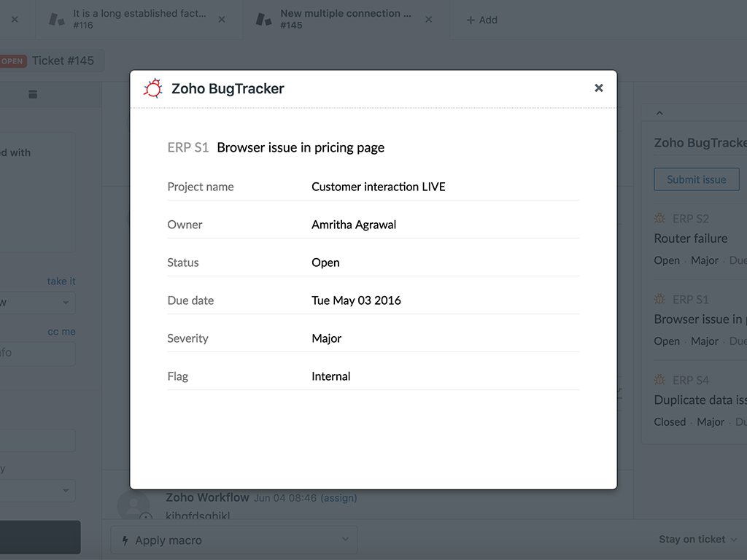747x560 pixels.
Task: Close the Zoho BugTracker dialog
Action: [x=598, y=88]
